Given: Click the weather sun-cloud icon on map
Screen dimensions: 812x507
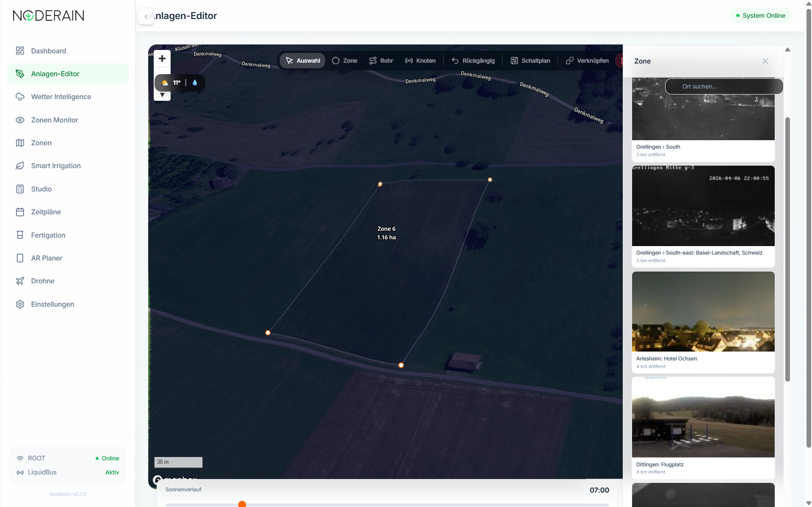Looking at the screenshot, I should coord(165,83).
